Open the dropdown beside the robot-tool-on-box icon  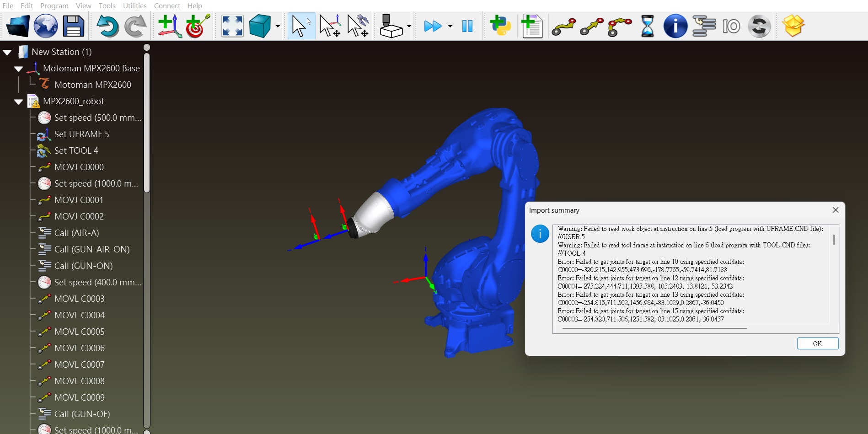click(x=409, y=26)
